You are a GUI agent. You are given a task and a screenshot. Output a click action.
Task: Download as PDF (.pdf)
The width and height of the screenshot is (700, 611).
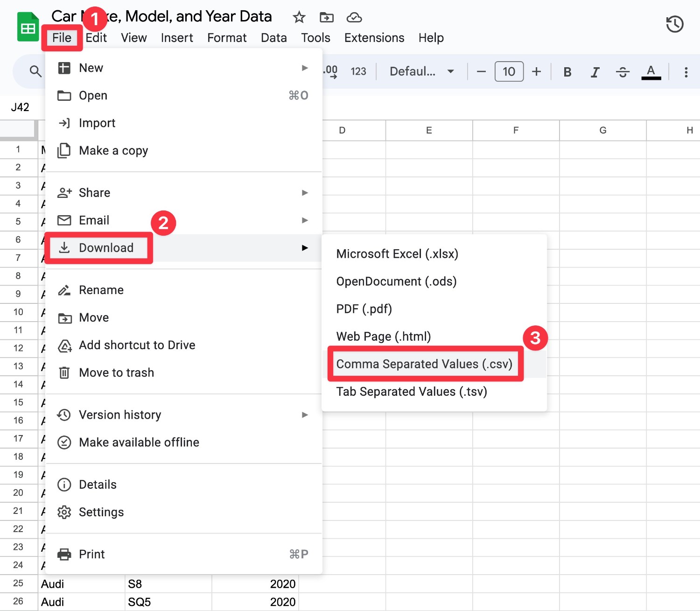[434, 309]
